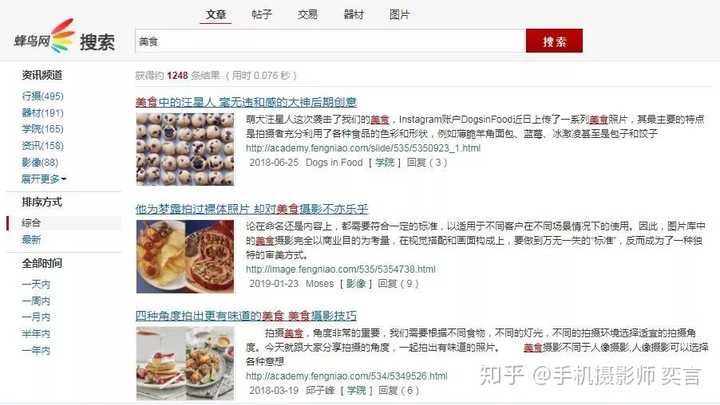Viewport: 720px width, 405px height.
Task: Limit results to 一年内
Action: click(36, 350)
